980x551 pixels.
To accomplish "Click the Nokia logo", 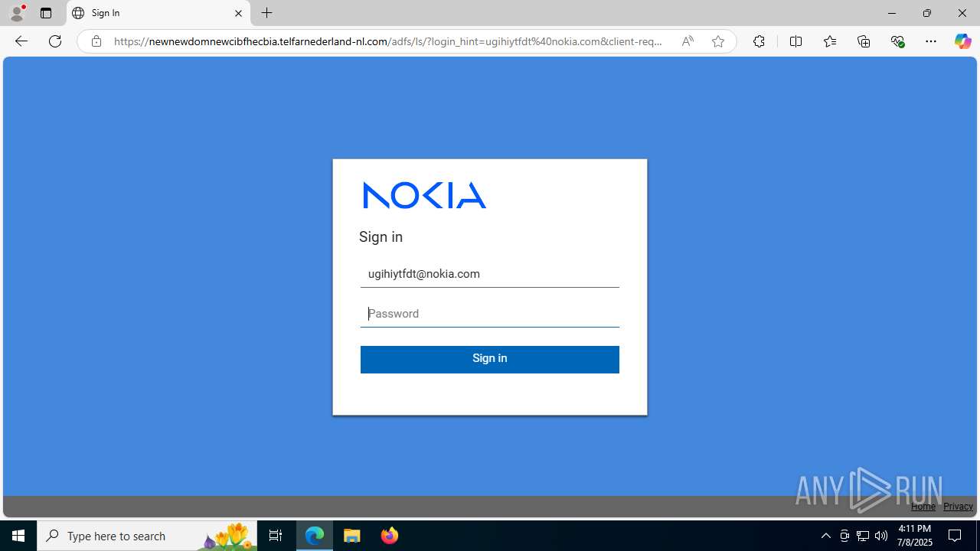I will (x=425, y=195).
